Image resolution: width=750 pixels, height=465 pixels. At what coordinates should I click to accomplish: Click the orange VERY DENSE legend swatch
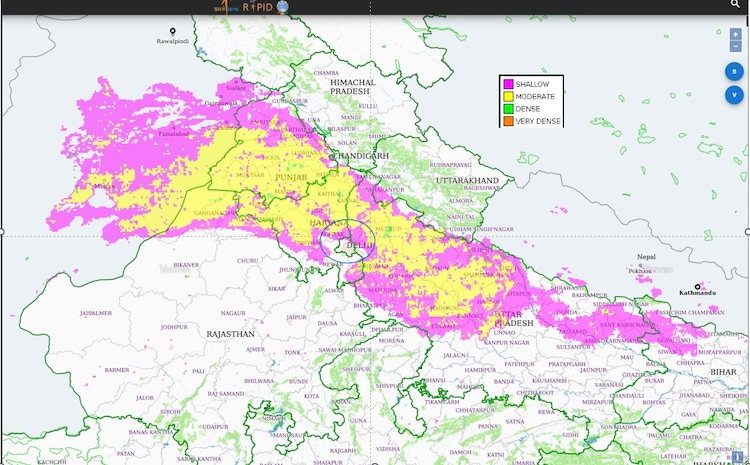pyautogui.click(x=509, y=120)
